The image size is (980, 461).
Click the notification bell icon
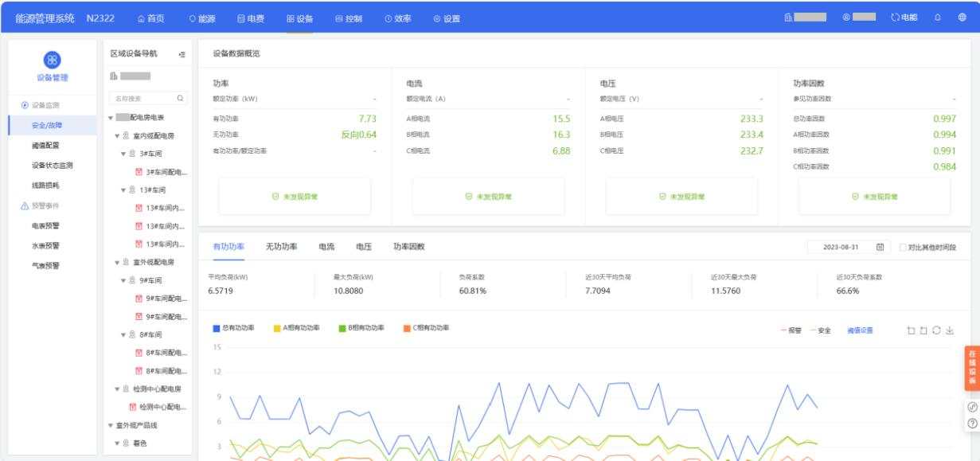pos(937,17)
